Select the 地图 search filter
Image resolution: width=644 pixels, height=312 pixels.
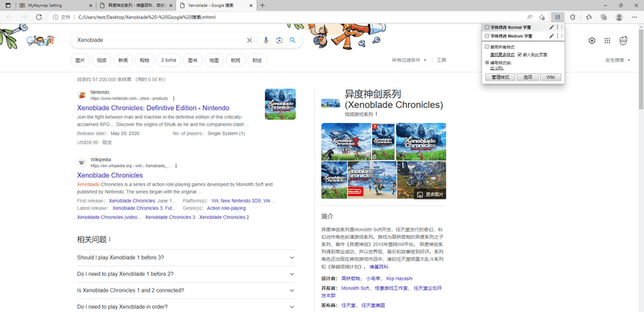point(214,60)
